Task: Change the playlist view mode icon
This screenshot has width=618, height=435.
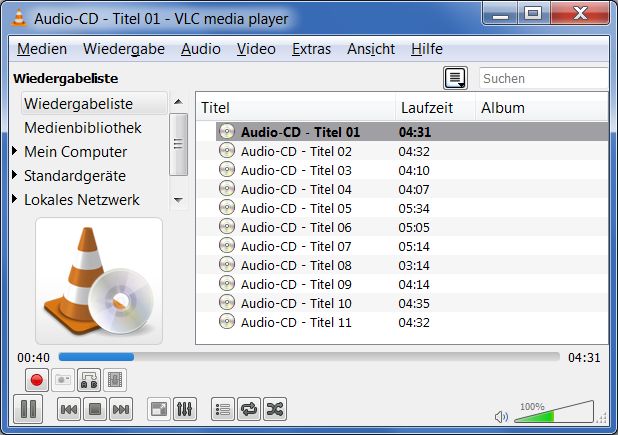Action: pos(455,78)
